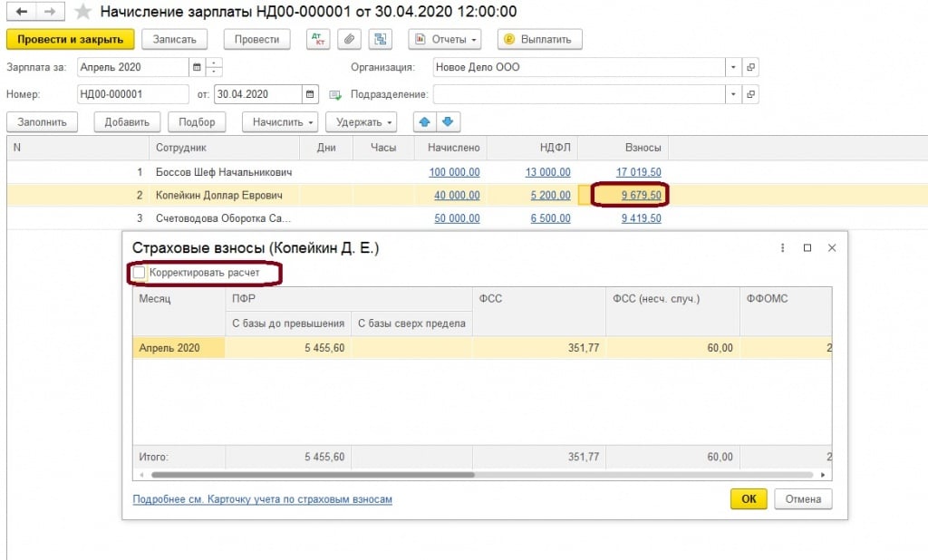
Task: Expand the Подразделение dropdown list
Action: click(x=732, y=94)
